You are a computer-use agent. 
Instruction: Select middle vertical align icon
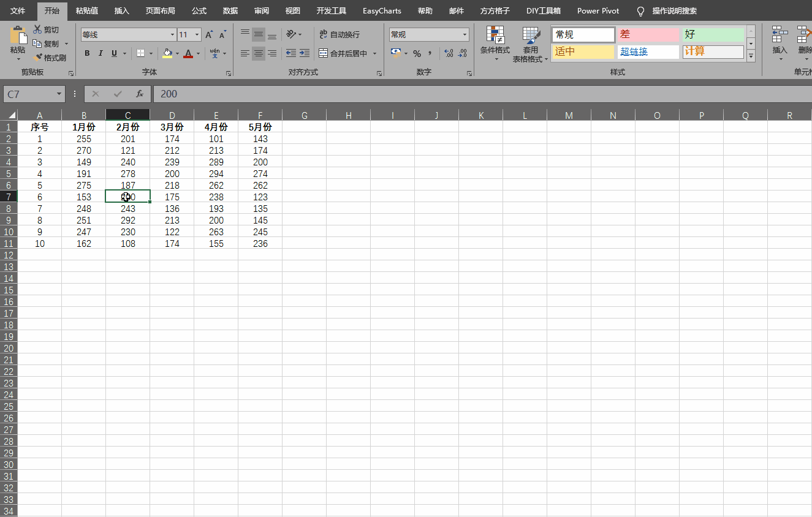(x=259, y=34)
